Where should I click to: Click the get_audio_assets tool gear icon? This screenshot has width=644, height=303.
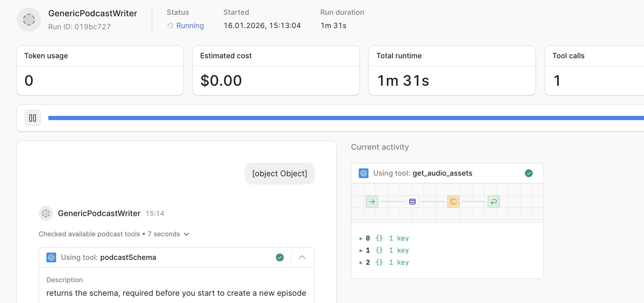[x=364, y=173]
